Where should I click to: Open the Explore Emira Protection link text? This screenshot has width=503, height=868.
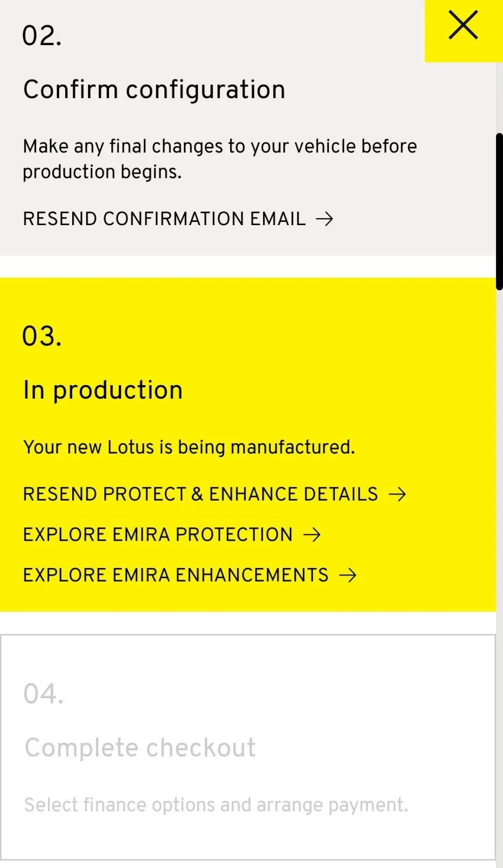[157, 535]
